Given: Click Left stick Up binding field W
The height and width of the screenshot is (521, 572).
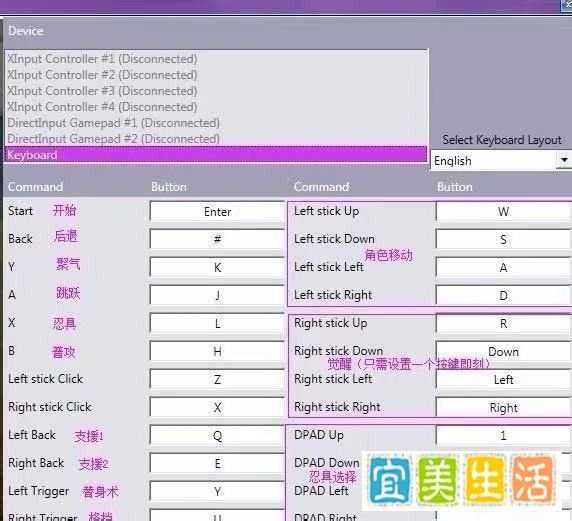Looking at the screenshot, I should (x=504, y=212).
